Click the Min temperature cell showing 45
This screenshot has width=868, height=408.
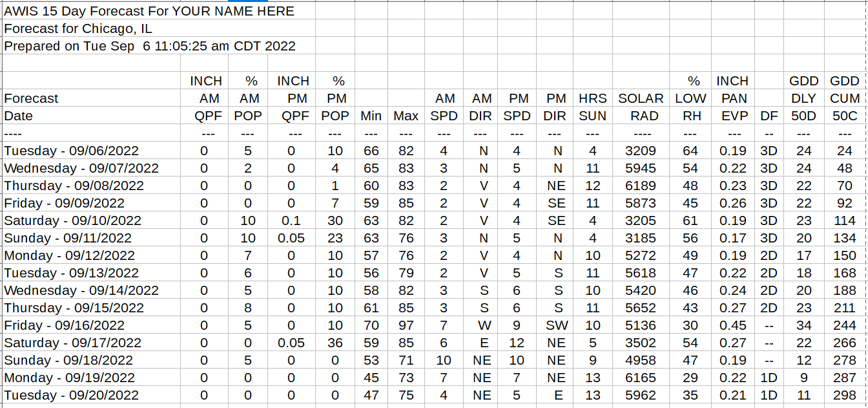tap(371, 378)
